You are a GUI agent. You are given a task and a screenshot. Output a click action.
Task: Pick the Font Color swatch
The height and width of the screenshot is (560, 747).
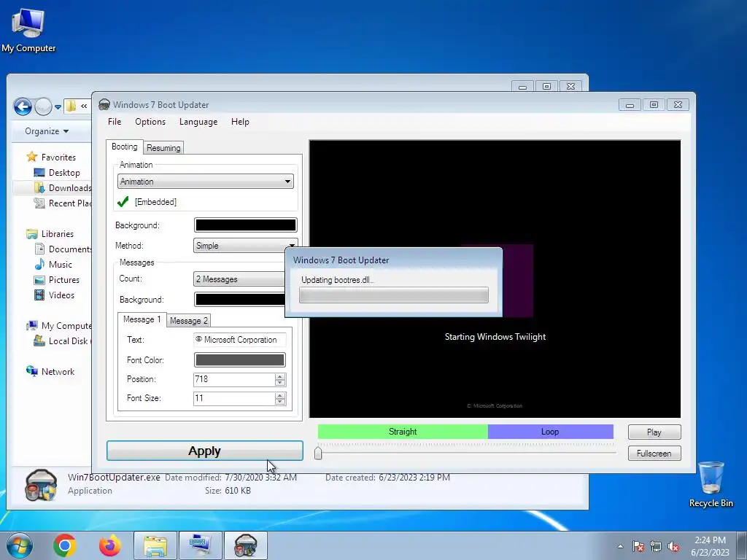[x=239, y=359]
